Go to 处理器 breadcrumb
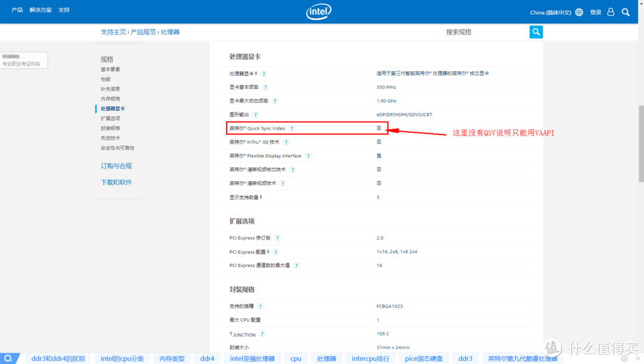644x364 pixels. (x=170, y=32)
